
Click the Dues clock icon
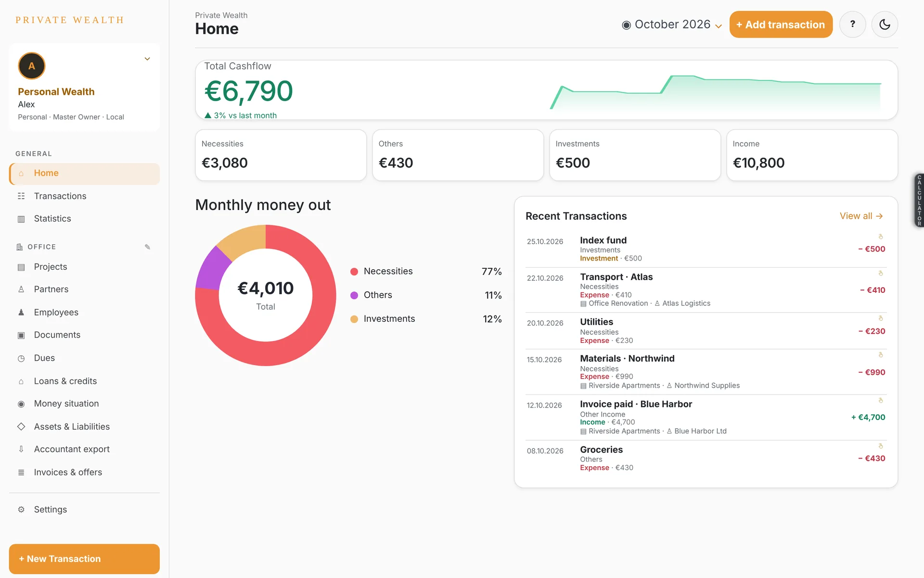tap(21, 358)
